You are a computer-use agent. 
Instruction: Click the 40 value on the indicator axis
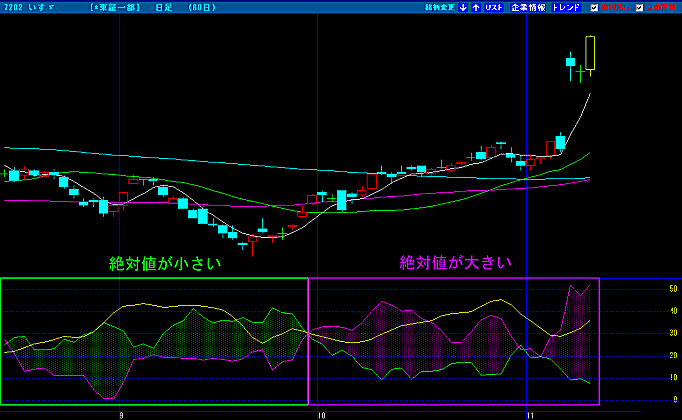[673, 311]
